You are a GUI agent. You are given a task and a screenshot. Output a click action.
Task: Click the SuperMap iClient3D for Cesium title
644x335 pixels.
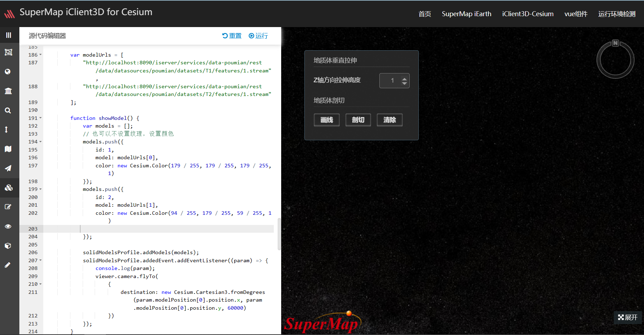86,12
